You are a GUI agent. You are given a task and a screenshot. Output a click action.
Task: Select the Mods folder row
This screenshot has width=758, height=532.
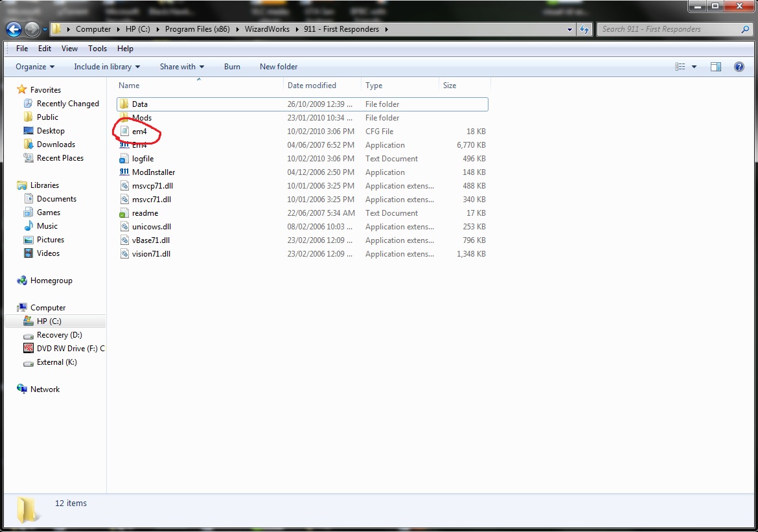[302, 117]
